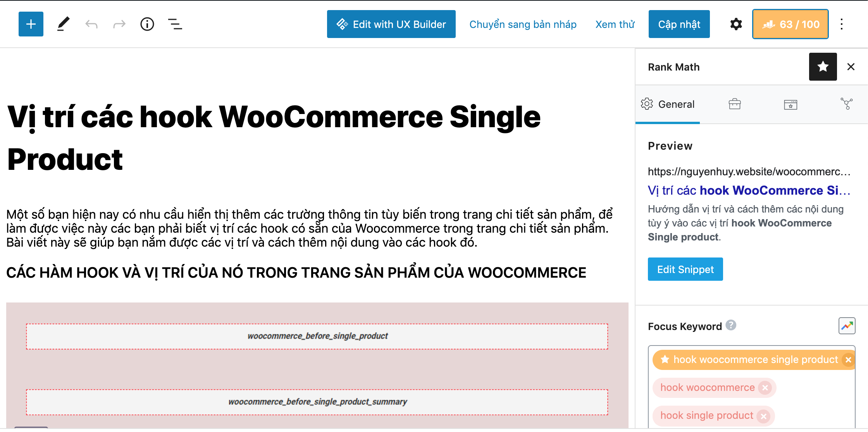The height and width of the screenshot is (432, 868).
Task: Remove 'hook woocommerce single product' keyword
Action: (x=848, y=360)
